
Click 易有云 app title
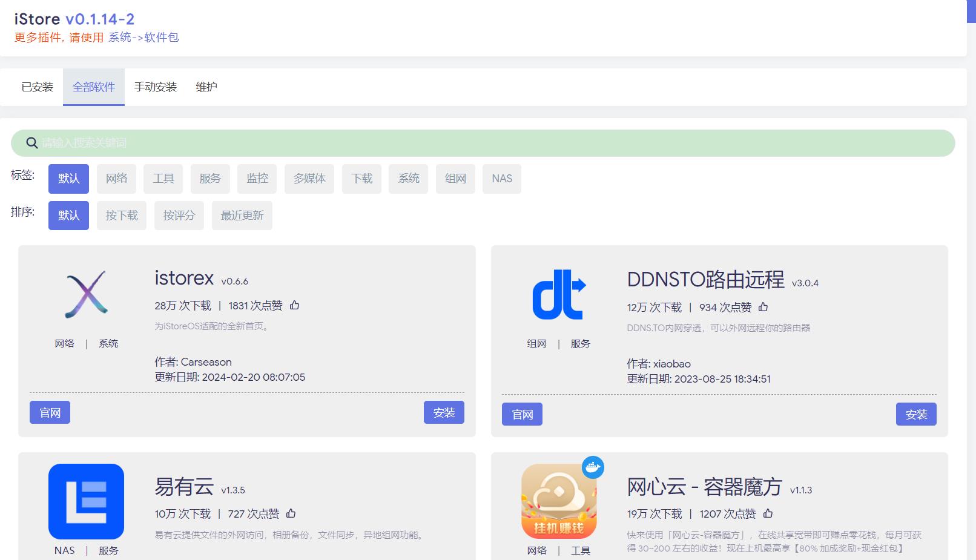pos(184,487)
